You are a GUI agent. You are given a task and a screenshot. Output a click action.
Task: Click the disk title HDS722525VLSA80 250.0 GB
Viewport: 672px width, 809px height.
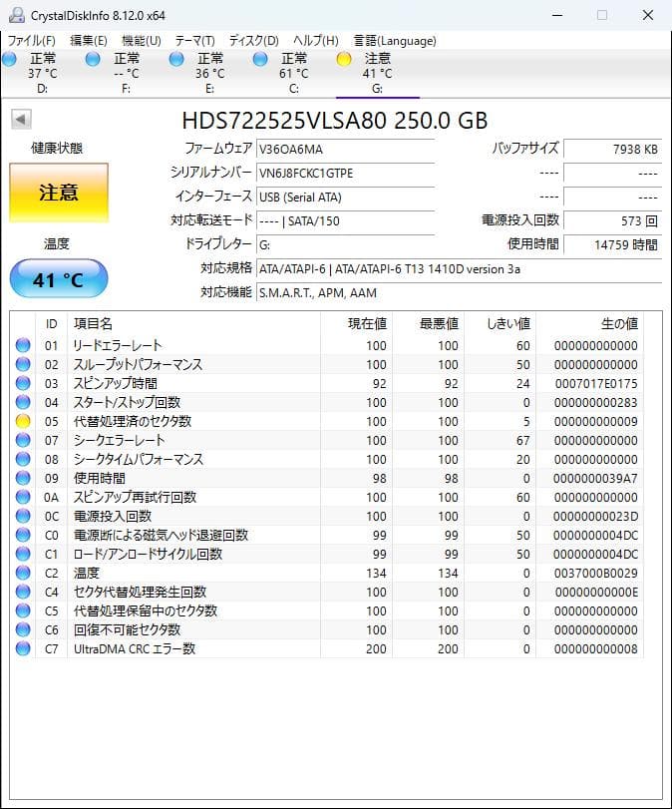point(335,121)
